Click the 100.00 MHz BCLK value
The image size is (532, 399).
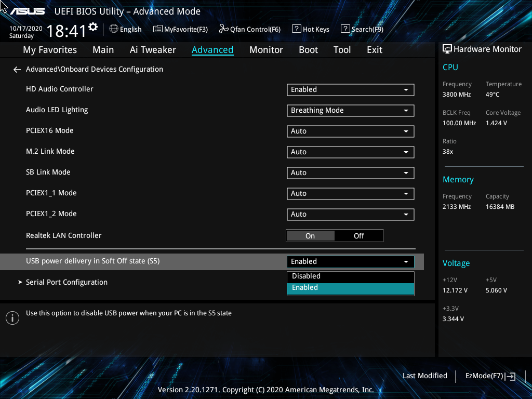pyautogui.click(x=459, y=123)
